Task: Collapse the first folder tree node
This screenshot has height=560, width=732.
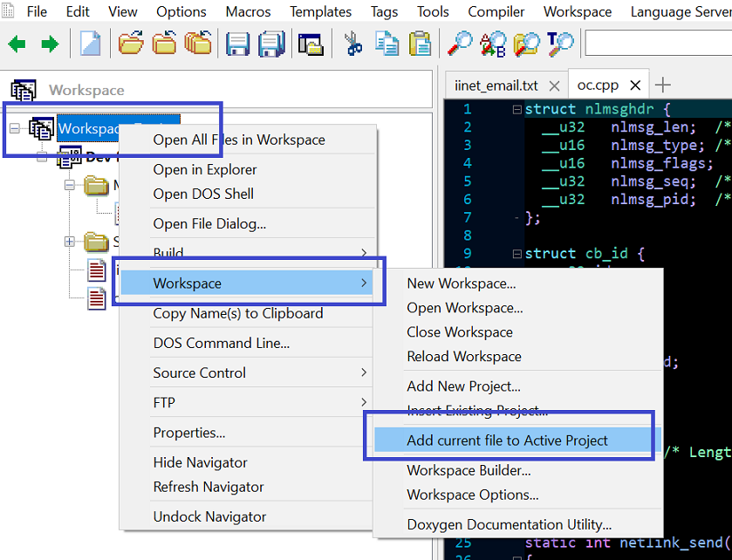Action: click(70, 185)
